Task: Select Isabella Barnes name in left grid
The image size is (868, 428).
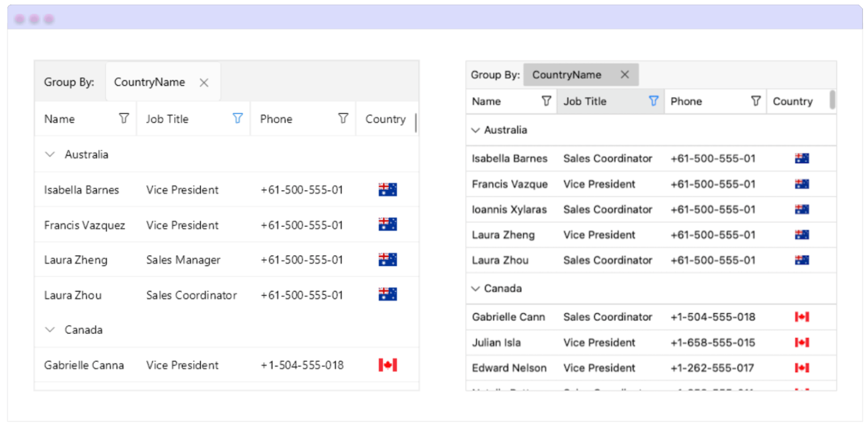Action: (82, 190)
